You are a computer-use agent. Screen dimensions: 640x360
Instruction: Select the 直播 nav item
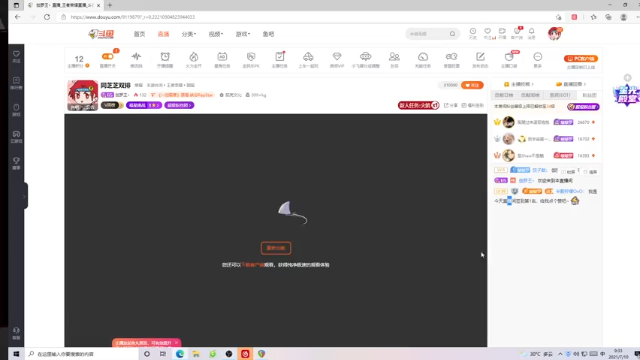(x=163, y=34)
